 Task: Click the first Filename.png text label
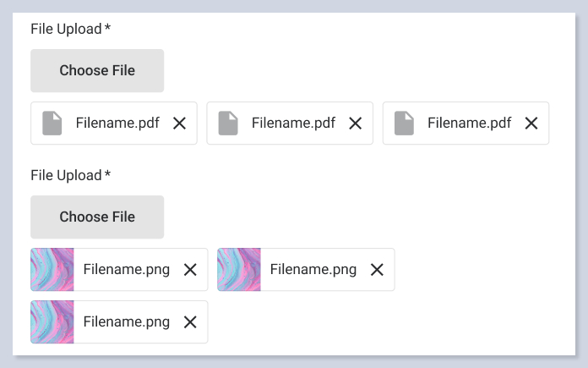pyautogui.click(x=127, y=270)
